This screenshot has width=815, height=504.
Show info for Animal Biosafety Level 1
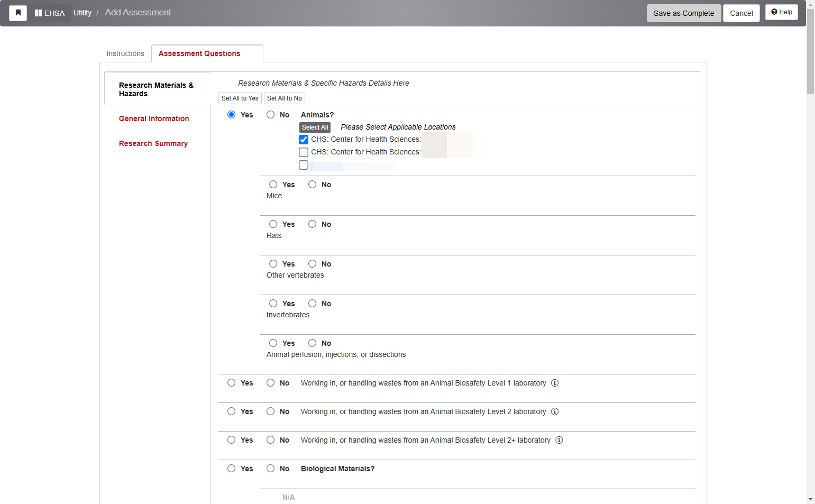[x=555, y=383]
